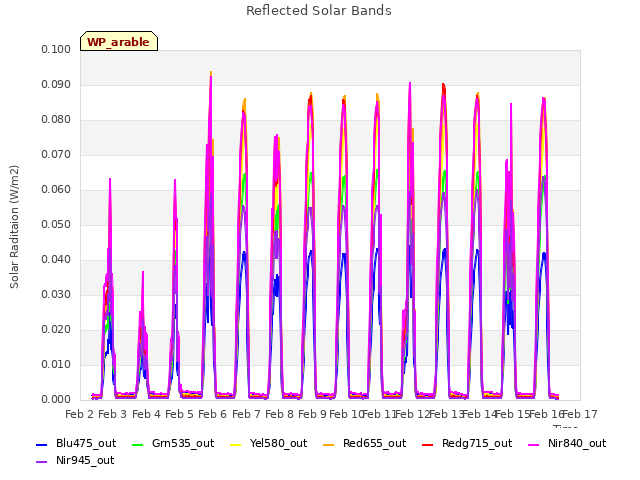Image resolution: width=640 pixels, height=480 pixels.
Task: Click the 0.080 y-axis tick label
Action: pos(56,120)
